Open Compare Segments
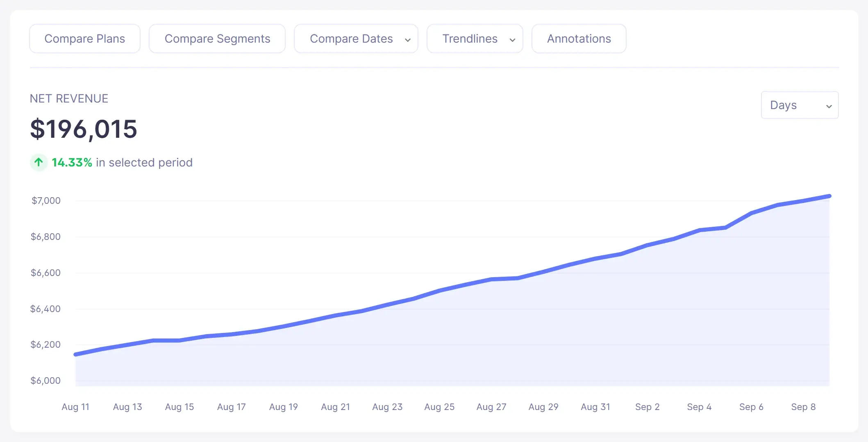Screen dimensions: 868x442 pos(217,39)
